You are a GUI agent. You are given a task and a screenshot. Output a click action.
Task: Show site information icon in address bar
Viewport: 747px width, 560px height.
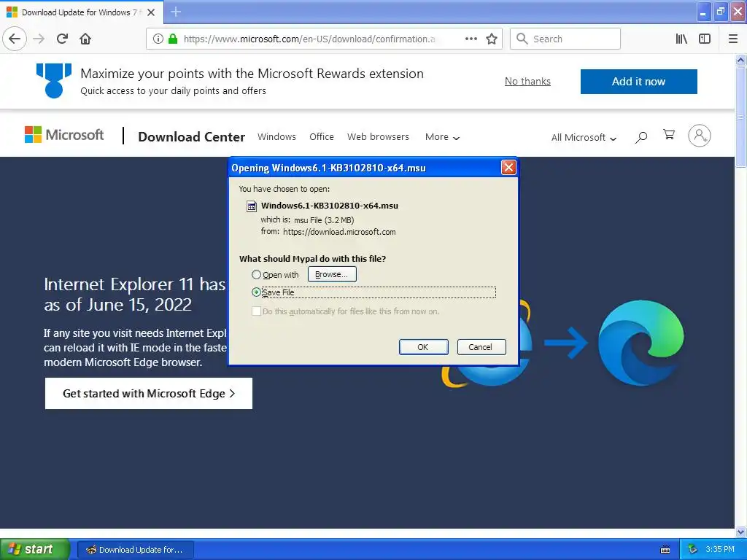pyautogui.click(x=158, y=39)
